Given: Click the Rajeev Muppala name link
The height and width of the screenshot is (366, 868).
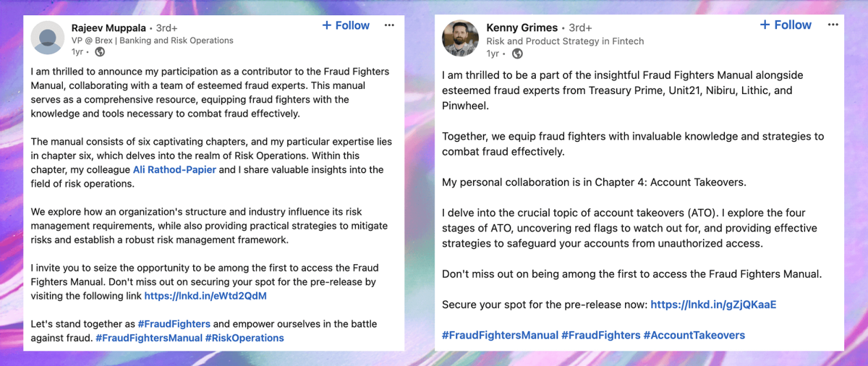Looking at the screenshot, I should (106, 27).
